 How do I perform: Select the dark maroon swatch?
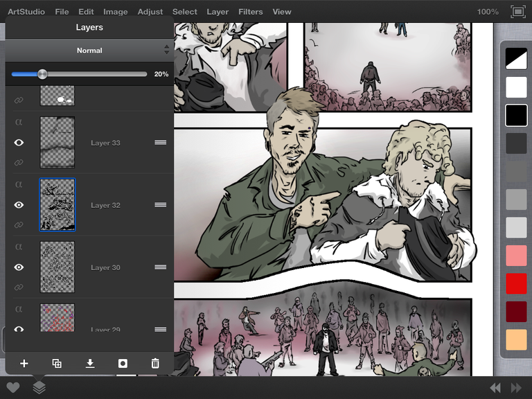(x=516, y=312)
